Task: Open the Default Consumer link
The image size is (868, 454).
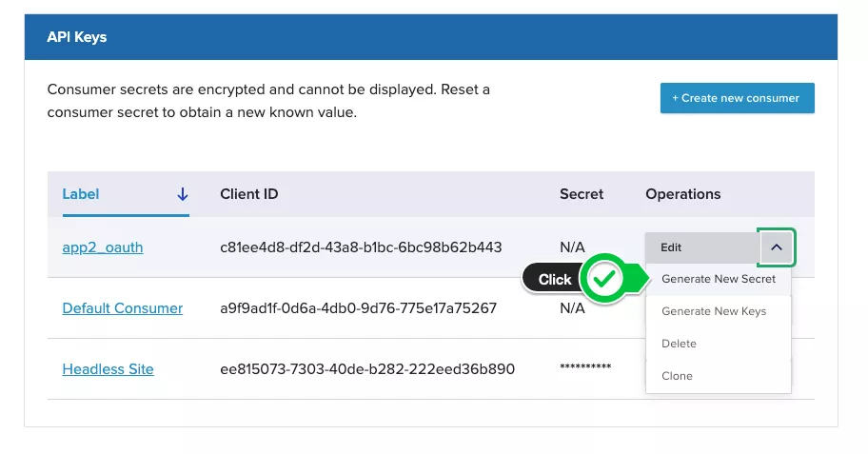Action: [x=123, y=308]
